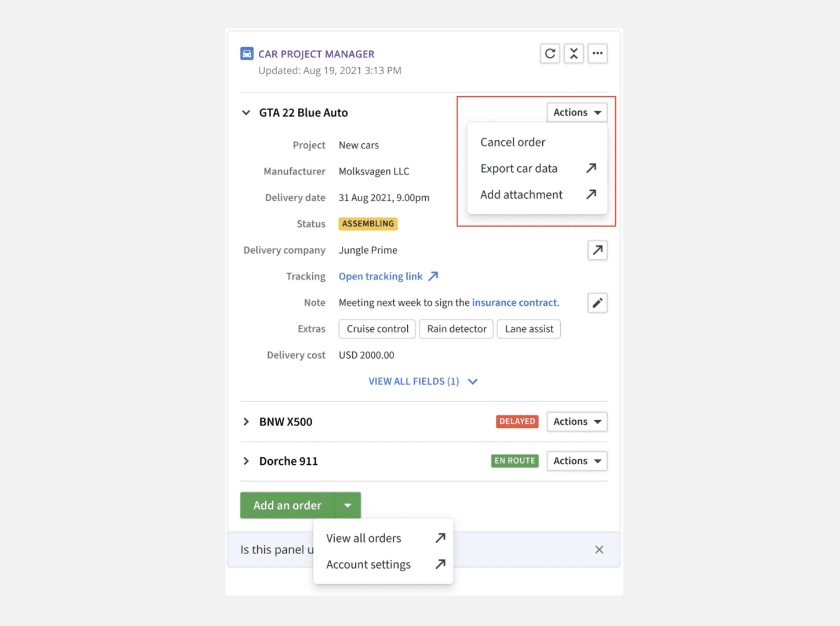The width and height of the screenshot is (840, 626).
Task: Click arrow icon next to Export car data
Action: click(591, 168)
